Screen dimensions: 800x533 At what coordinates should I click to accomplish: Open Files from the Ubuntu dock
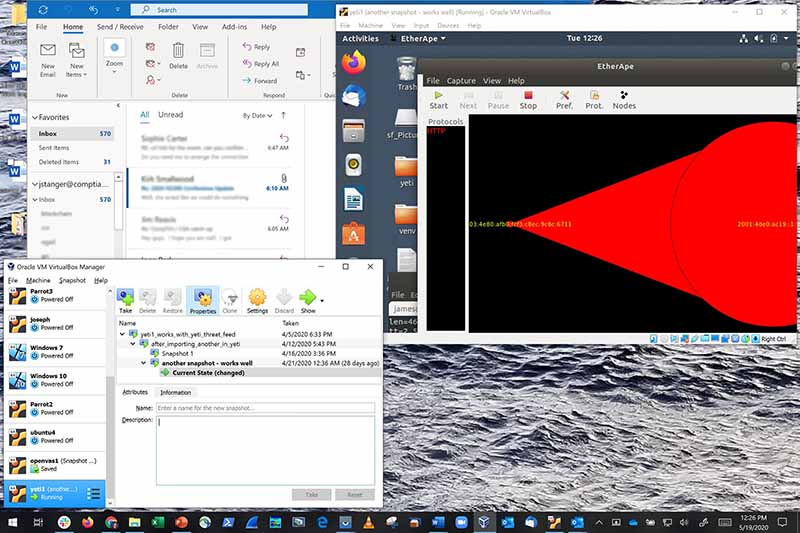(x=354, y=131)
